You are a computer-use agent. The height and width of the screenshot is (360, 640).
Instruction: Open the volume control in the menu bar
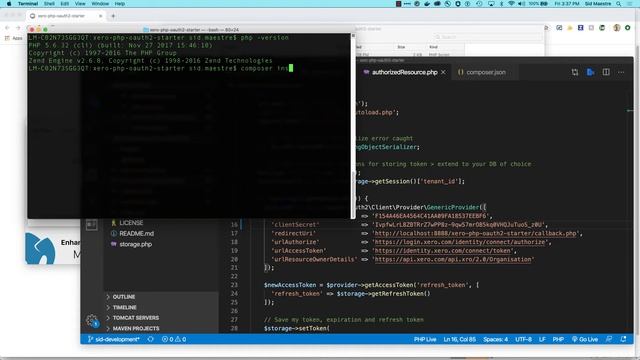522,4
